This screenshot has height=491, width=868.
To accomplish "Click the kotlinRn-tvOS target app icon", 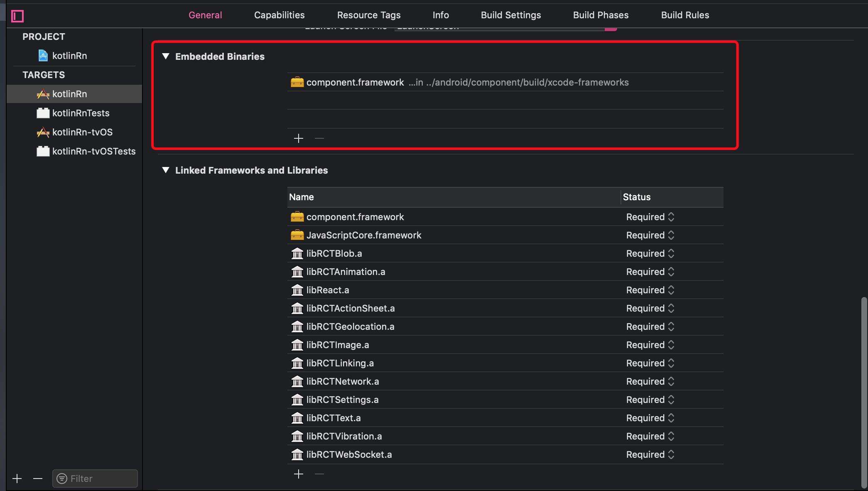I will click(43, 132).
